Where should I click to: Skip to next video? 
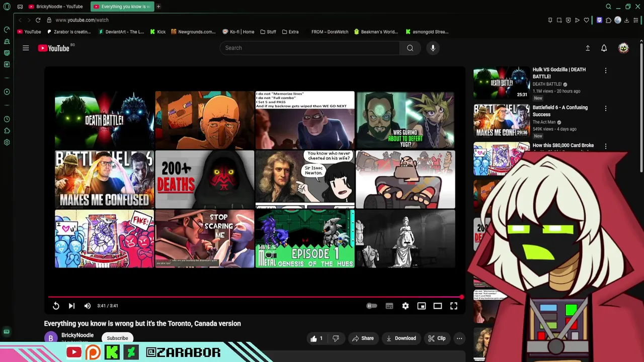71,306
